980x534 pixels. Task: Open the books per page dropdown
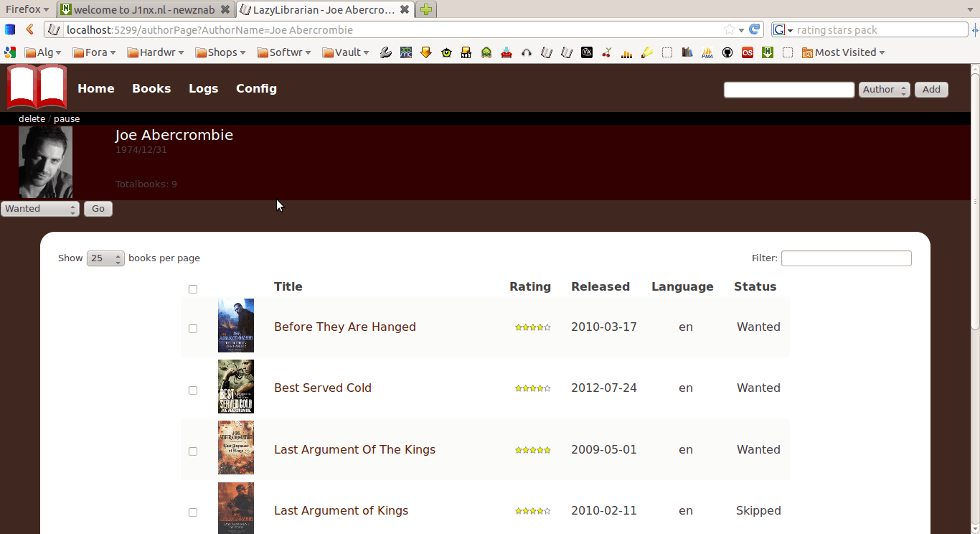[x=105, y=258]
